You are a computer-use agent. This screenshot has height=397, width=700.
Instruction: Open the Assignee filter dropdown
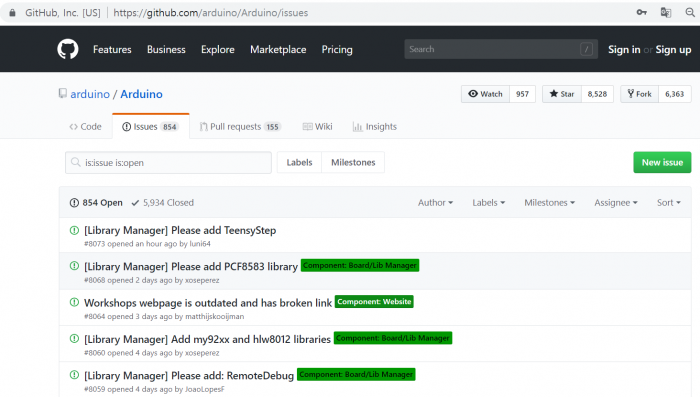point(616,203)
